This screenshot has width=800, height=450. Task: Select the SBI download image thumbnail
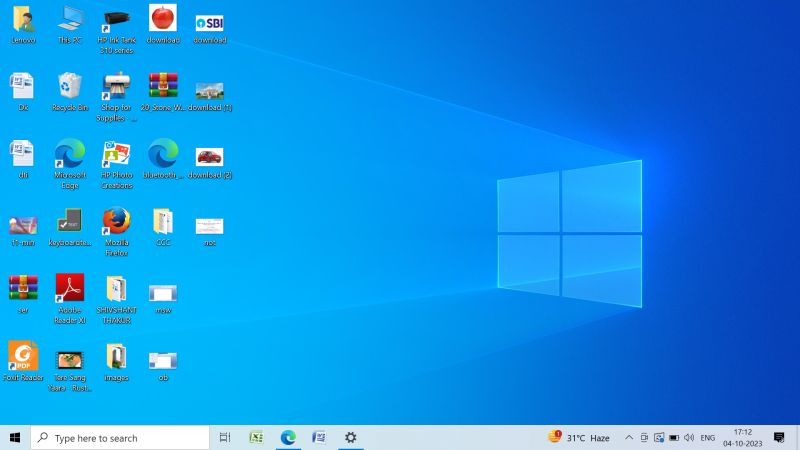[x=209, y=21]
